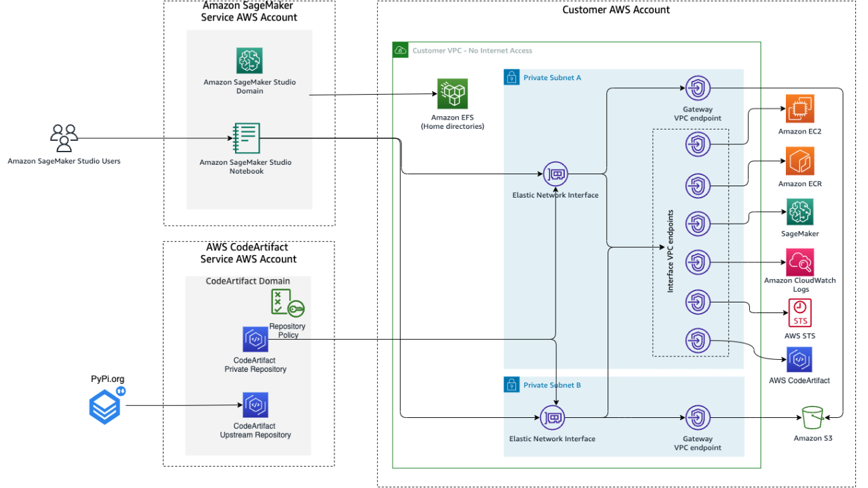
Task: Click the vertical 'Interface VPC endpoints' label
Action: click(x=670, y=251)
